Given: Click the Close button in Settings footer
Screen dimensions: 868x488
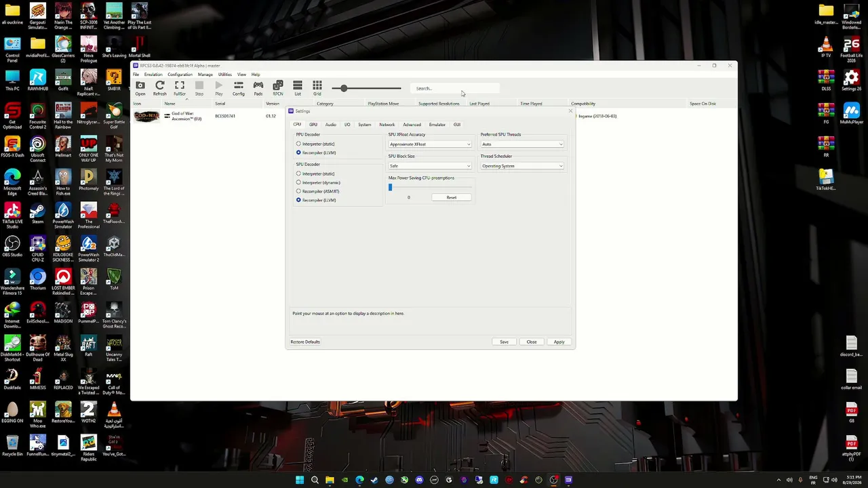Looking at the screenshot, I should [x=532, y=342].
